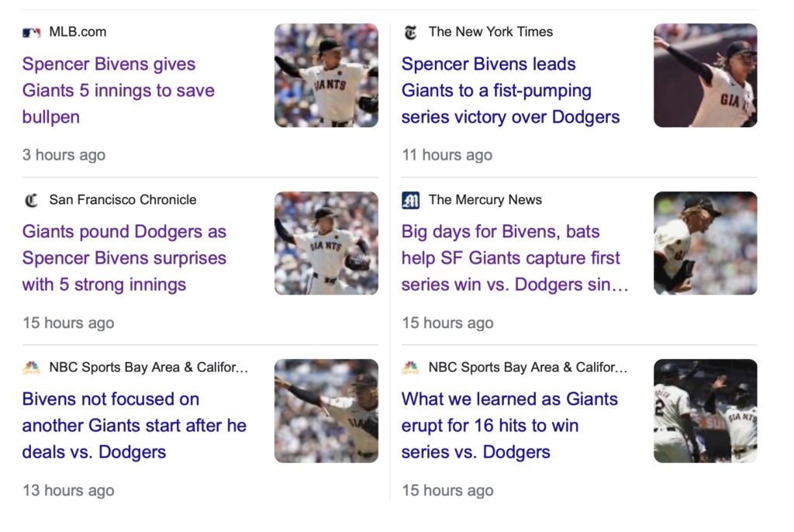Screen dimensions: 794x532
Task: Click NBC peacock icon beside What we learned story
Action: [x=410, y=368]
